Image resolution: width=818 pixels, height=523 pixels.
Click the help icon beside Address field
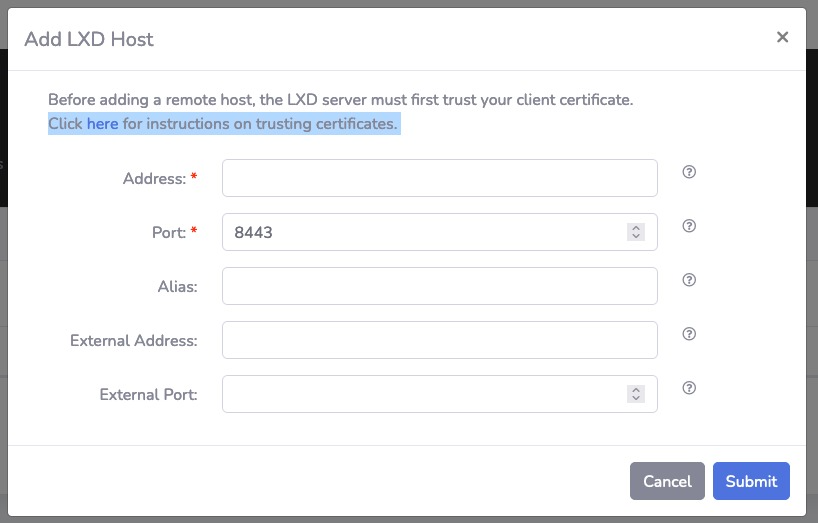point(689,172)
